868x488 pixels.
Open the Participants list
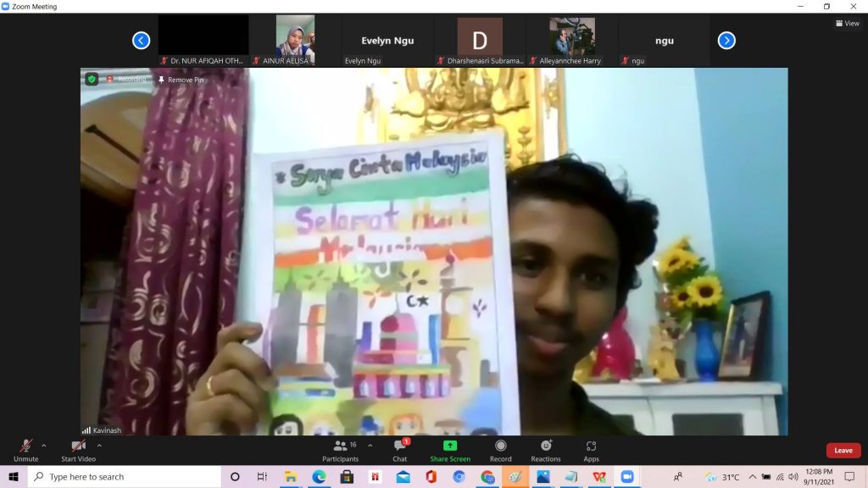click(x=340, y=450)
